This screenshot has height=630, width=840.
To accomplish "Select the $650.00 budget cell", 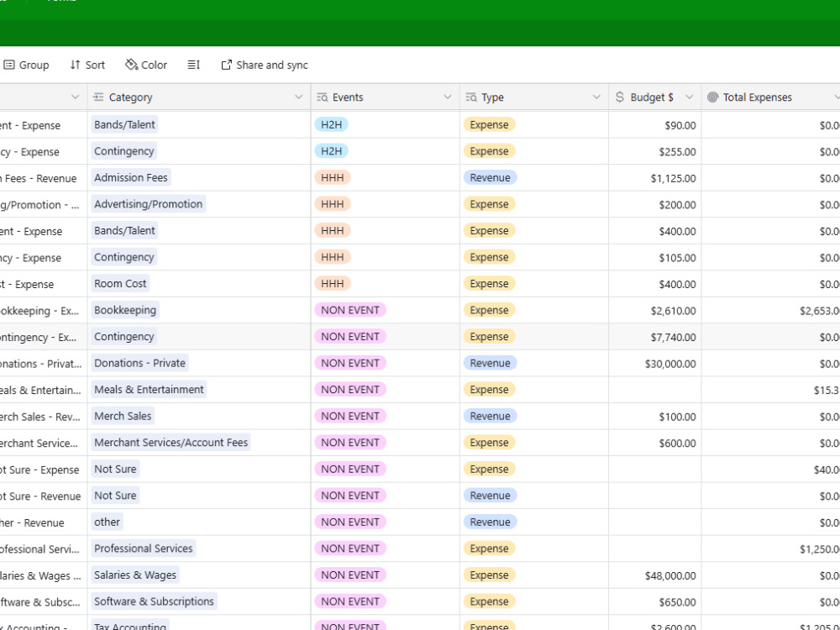I will click(655, 602).
